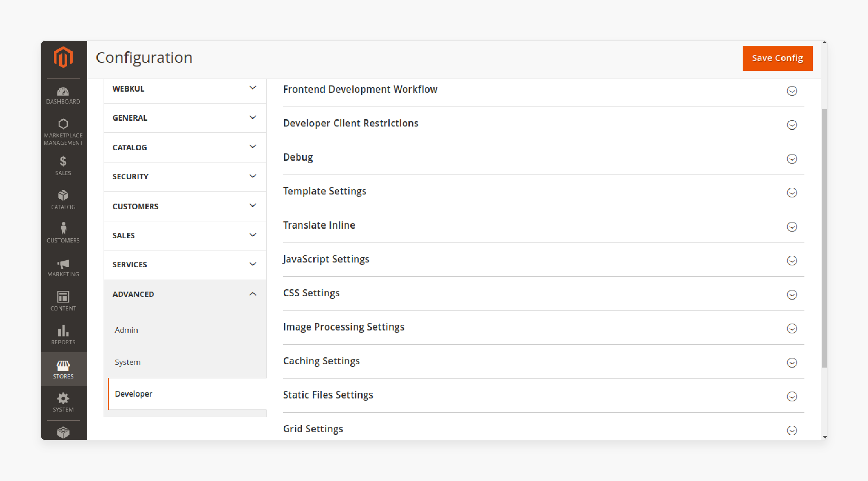
Task: Open the Static Files Settings heading
Action: [x=328, y=395]
